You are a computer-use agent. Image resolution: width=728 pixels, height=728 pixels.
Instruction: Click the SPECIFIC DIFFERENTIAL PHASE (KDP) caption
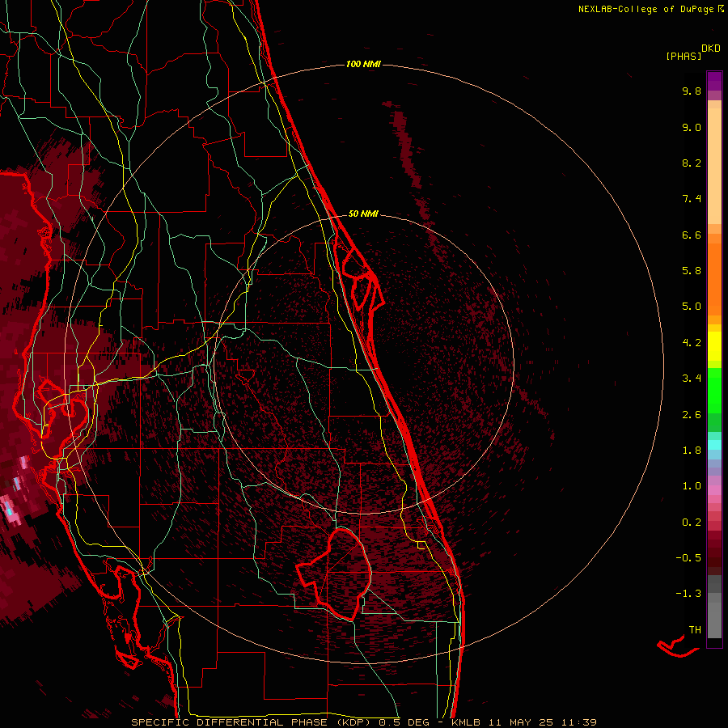click(x=251, y=722)
